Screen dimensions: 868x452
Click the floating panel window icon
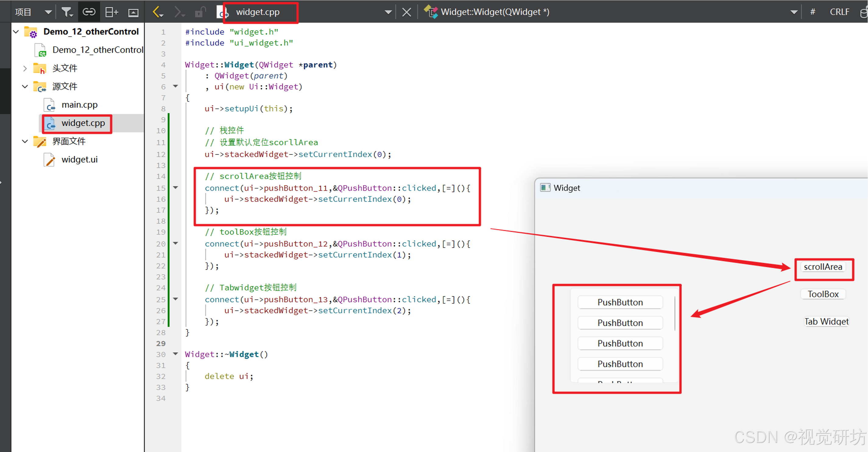[x=133, y=12]
